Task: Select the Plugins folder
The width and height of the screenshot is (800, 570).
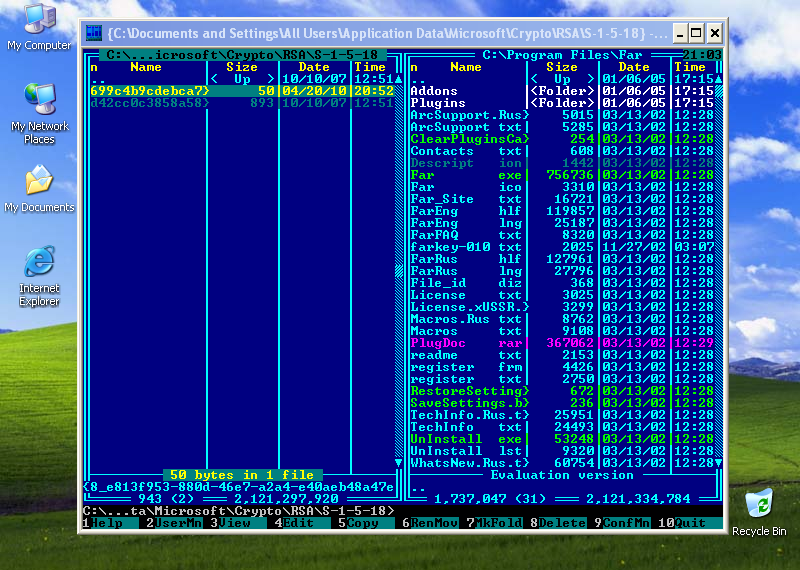Action: [x=562, y=103]
